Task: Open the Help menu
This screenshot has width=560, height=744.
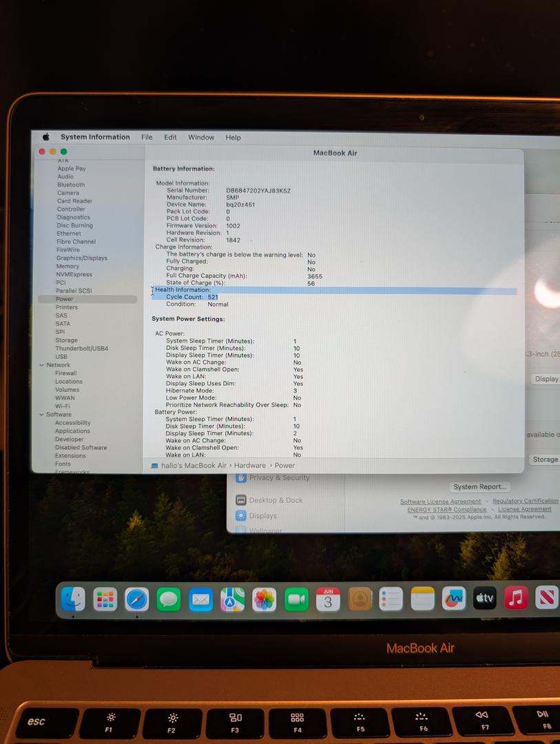Action: click(x=233, y=138)
